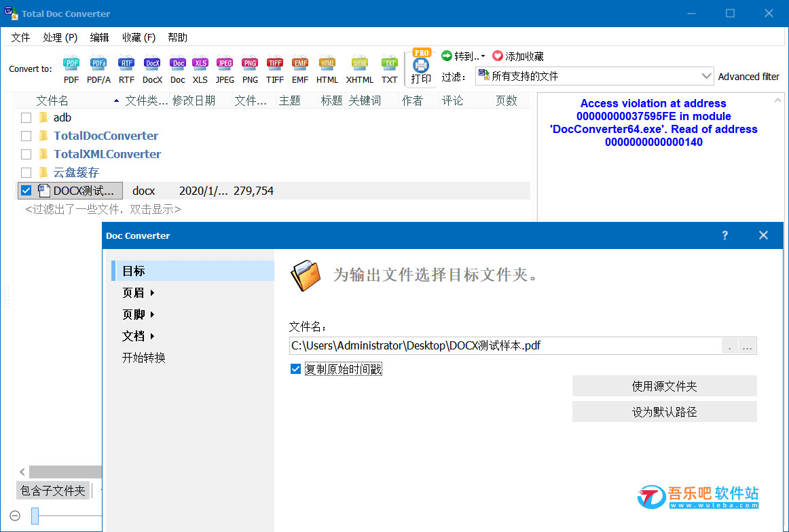Select 开始转换 in dialog sidebar
This screenshot has width=789, height=532.
point(144,358)
